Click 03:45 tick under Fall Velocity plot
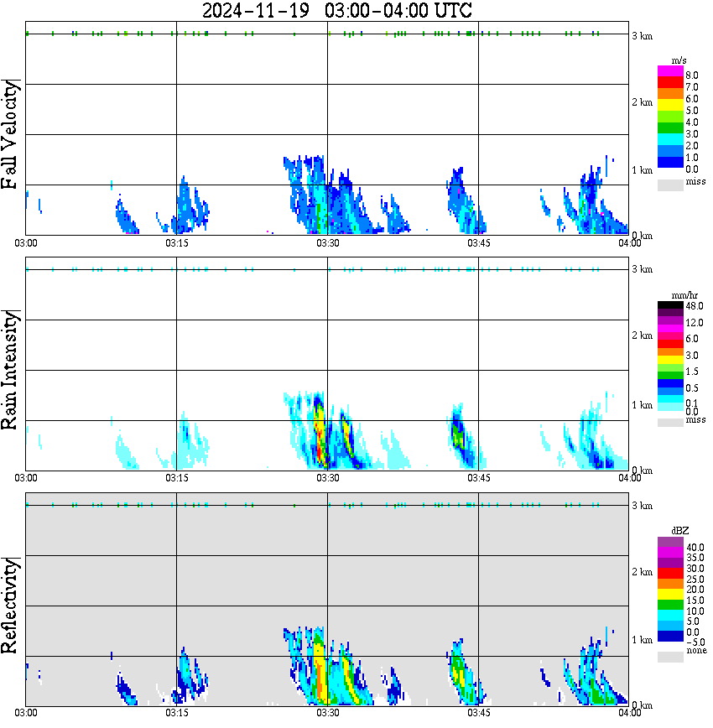The height and width of the screenshot is (728, 713). click(x=479, y=243)
